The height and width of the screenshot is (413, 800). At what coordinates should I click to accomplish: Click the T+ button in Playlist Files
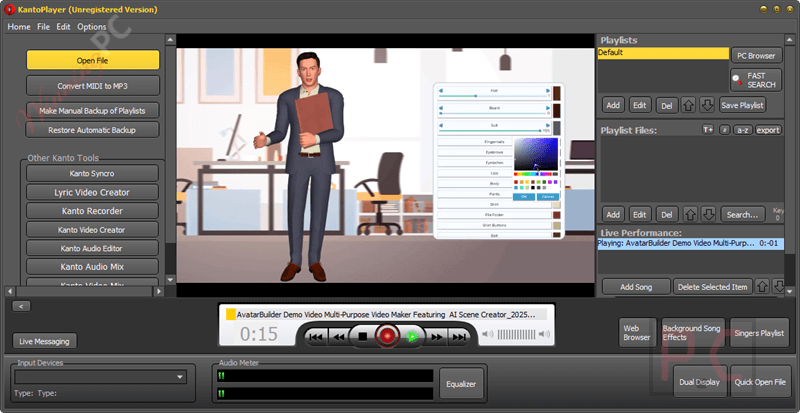[708, 130]
